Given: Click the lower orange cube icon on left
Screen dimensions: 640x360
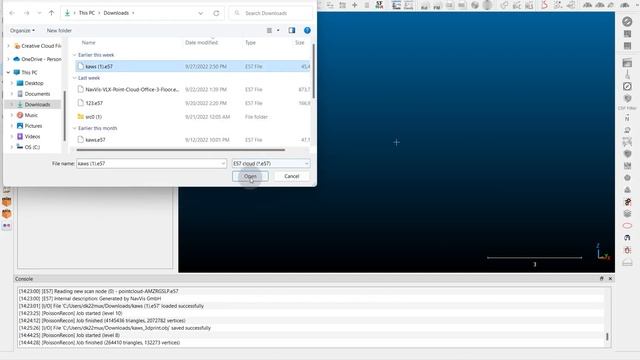Looking at the screenshot, I should point(7,214).
